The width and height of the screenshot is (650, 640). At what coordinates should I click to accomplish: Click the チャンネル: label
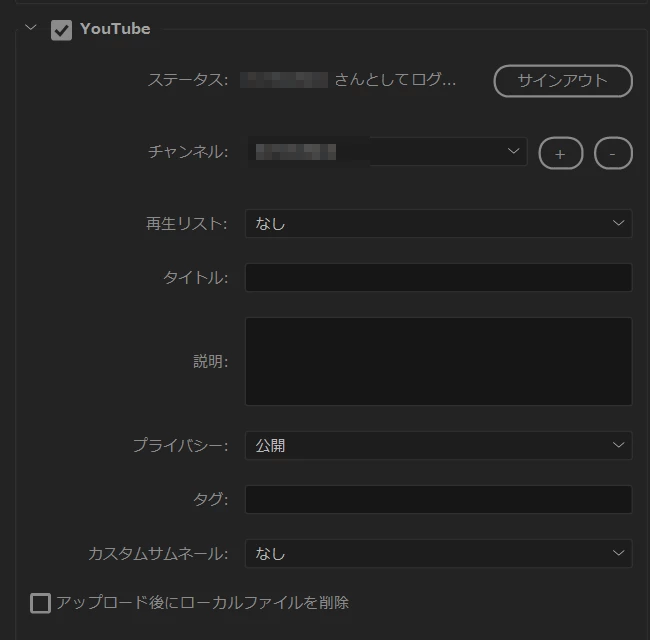click(188, 152)
